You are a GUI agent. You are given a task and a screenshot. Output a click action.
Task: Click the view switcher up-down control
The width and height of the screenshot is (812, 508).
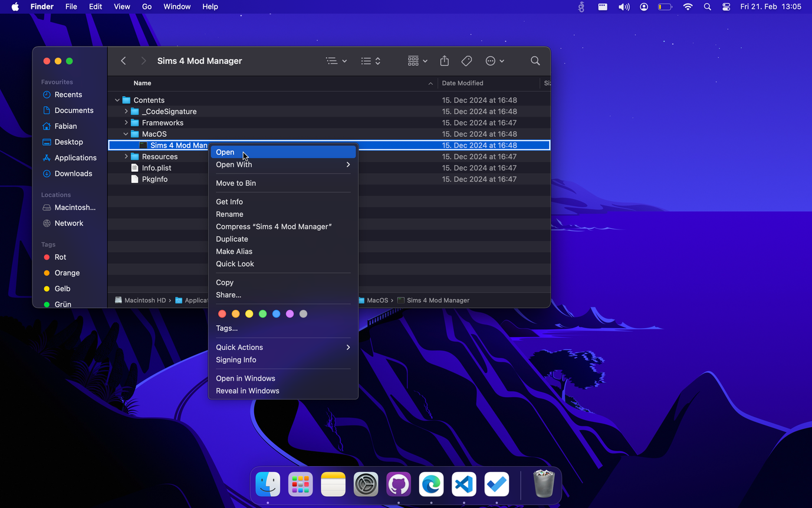point(371,61)
